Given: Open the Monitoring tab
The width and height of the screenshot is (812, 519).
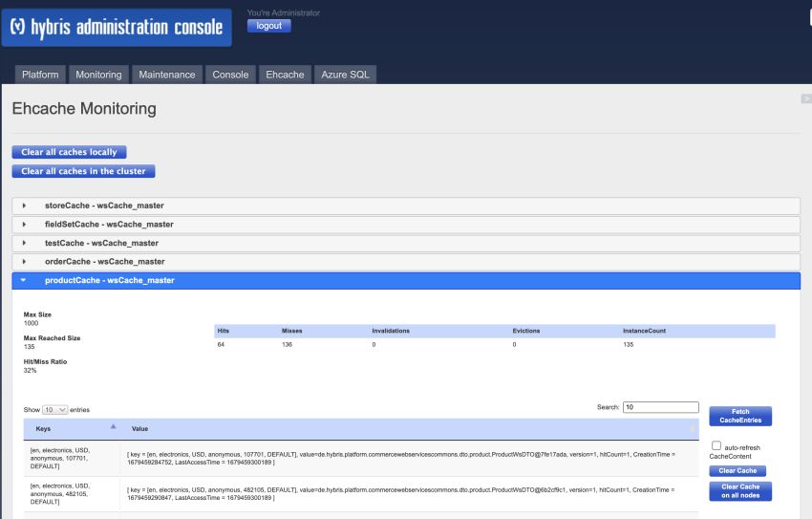Looking at the screenshot, I should [98, 75].
